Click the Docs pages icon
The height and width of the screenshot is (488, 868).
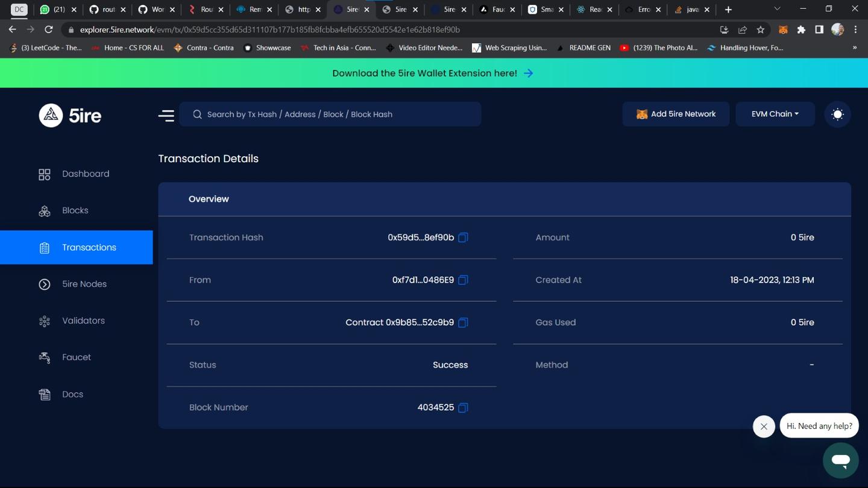coord(45,395)
